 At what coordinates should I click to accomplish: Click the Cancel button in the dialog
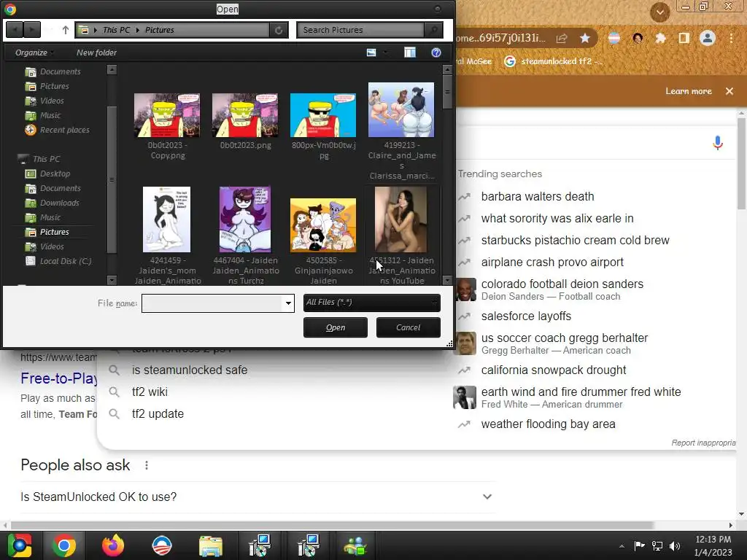coord(409,327)
